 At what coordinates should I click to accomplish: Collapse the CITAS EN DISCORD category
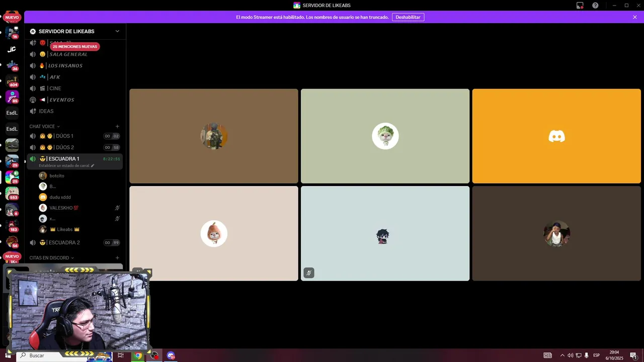[x=51, y=258]
